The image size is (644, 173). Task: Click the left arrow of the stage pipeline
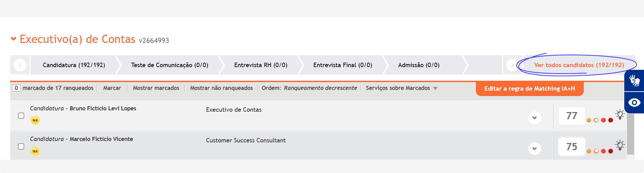(20, 65)
